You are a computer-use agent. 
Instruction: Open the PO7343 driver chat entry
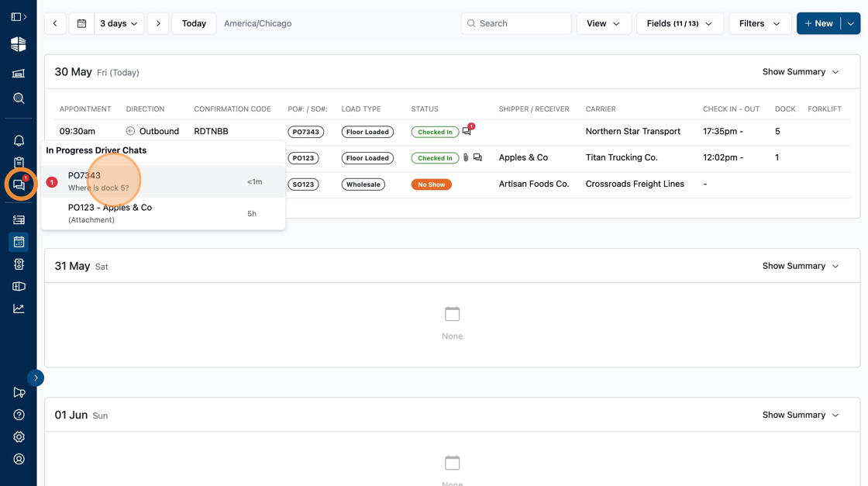pos(164,181)
